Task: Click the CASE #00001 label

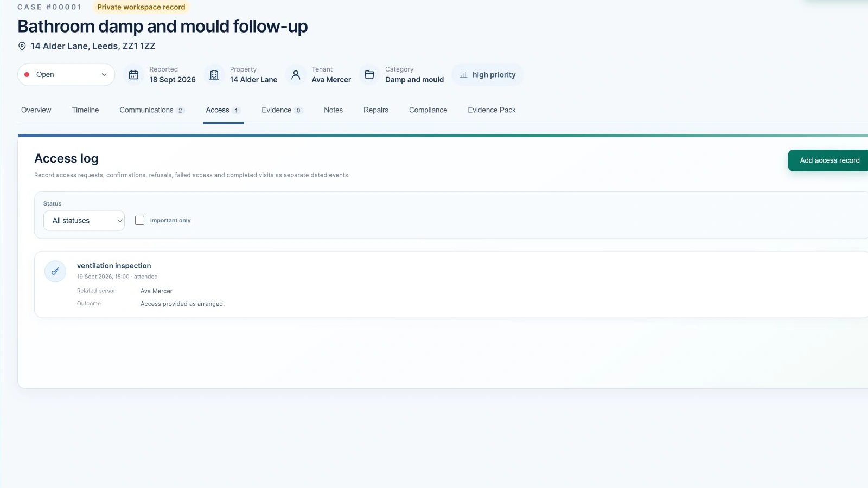Action: (49, 7)
